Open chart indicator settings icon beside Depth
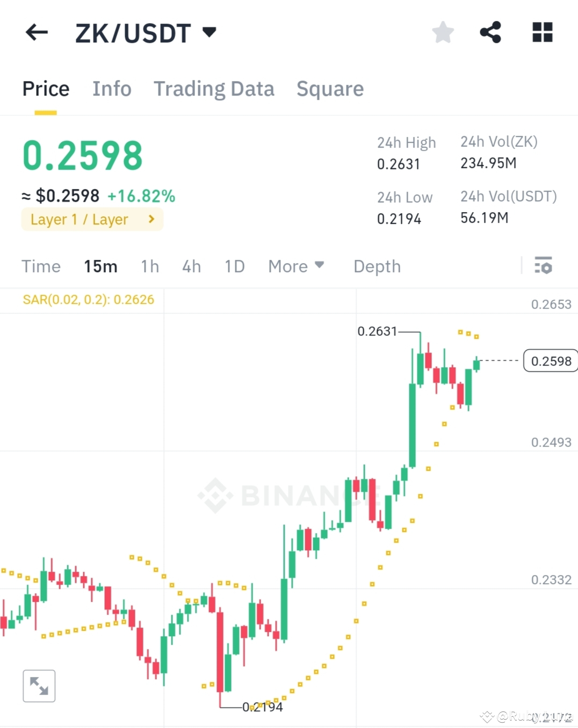 tap(544, 266)
